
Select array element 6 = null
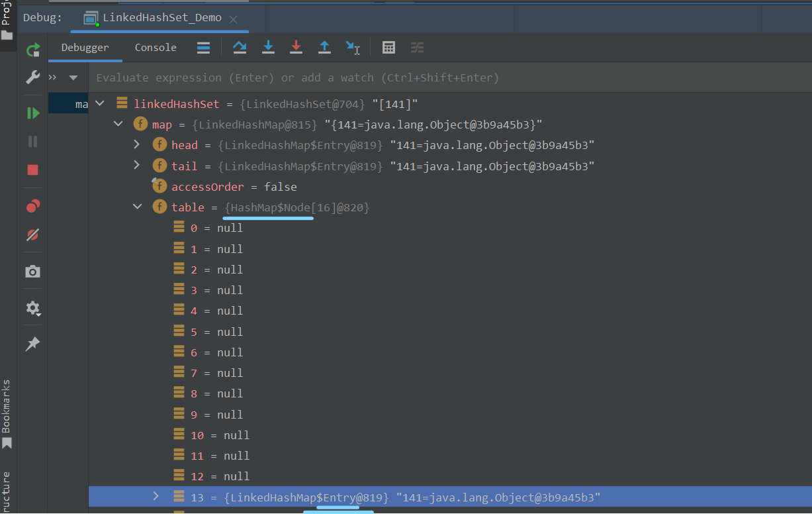pos(450,352)
